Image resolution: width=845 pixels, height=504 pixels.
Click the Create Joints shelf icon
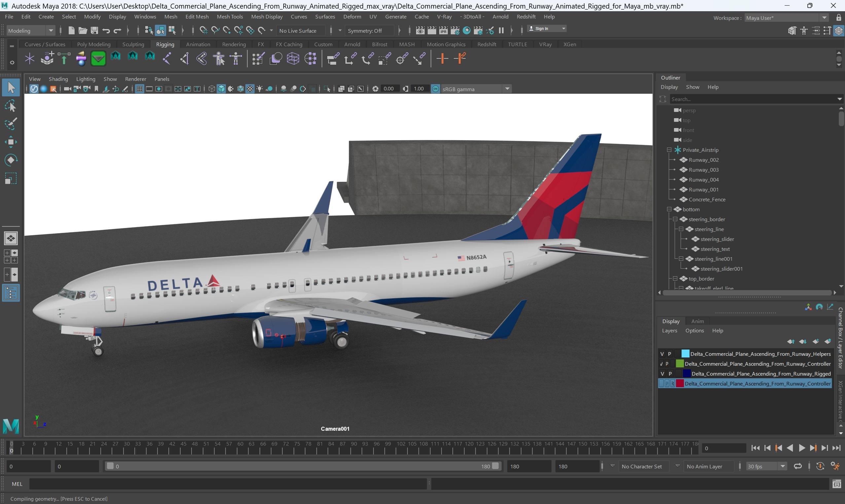pyautogui.click(x=167, y=59)
